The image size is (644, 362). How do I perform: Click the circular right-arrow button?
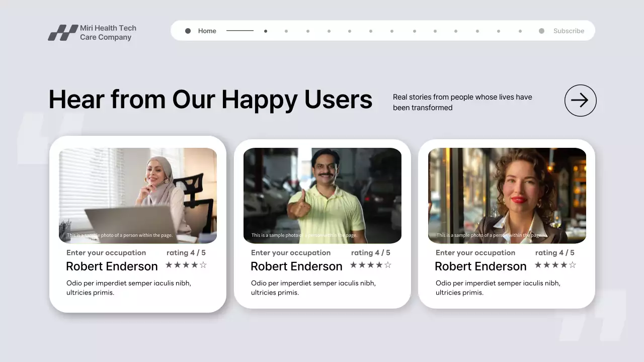click(x=581, y=101)
